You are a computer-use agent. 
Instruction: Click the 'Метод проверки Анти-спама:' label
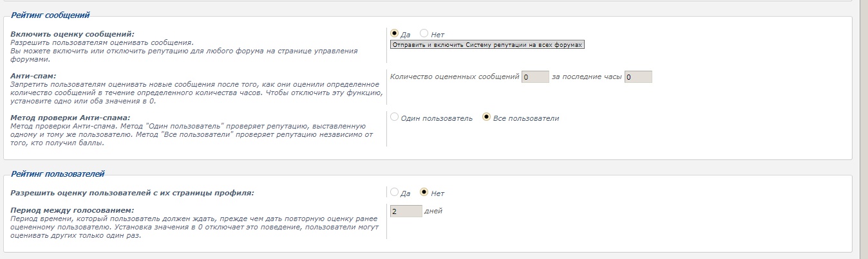click(71, 118)
